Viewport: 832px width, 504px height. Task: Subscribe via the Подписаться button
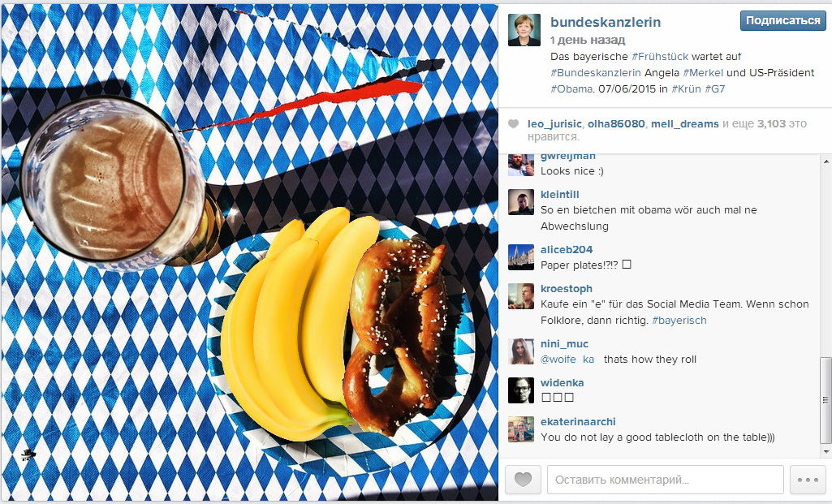click(x=782, y=20)
